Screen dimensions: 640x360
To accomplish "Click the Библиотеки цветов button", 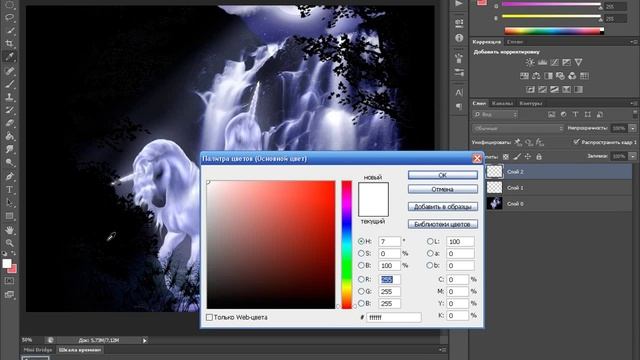I will pyautogui.click(x=442, y=224).
